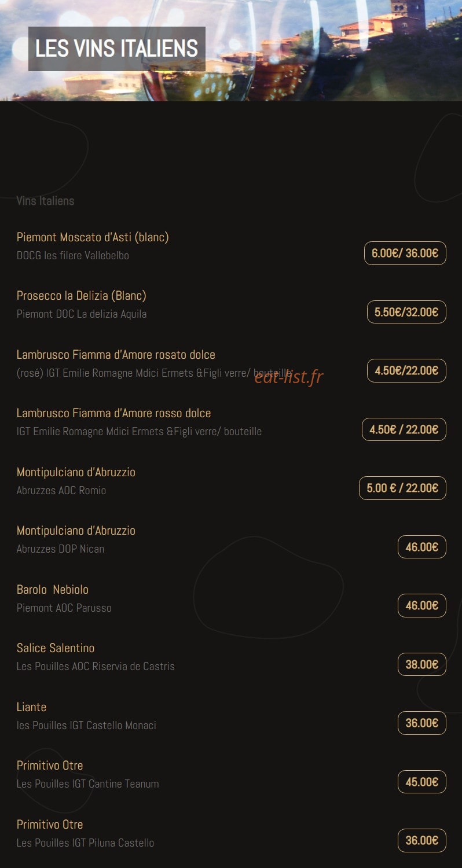Click the 38.00€ price badge
This screenshot has height=868, width=462.
click(x=421, y=664)
